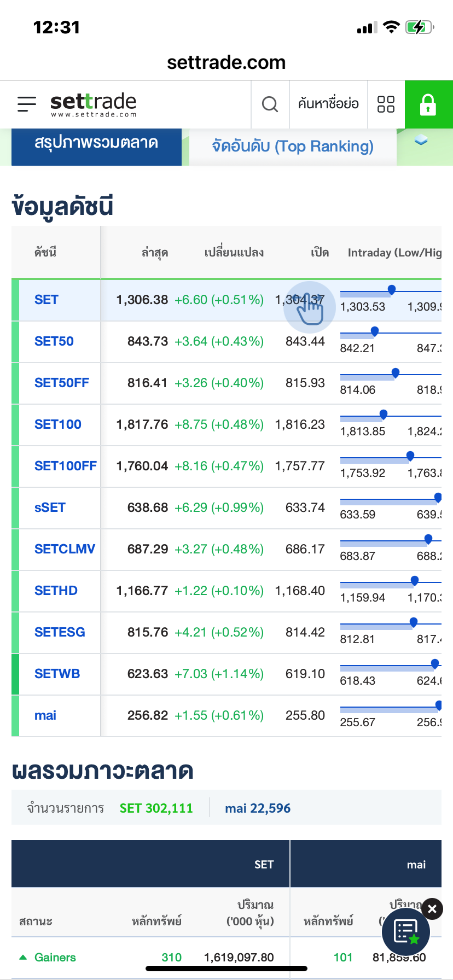This screenshot has height=980, width=453.
Task: Switch to จัดอันดับ (Top Ranking) tab
Action: click(293, 147)
